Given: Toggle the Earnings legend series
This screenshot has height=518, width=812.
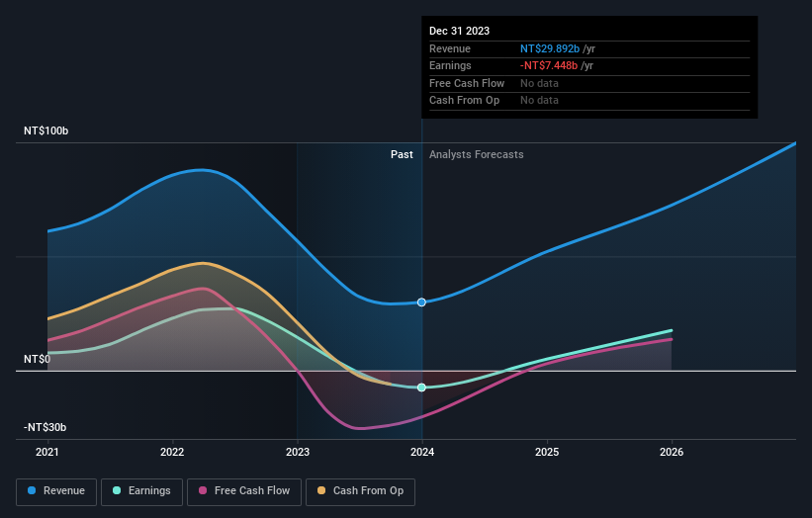Looking at the screenshot, I should [x=141, y=491].
